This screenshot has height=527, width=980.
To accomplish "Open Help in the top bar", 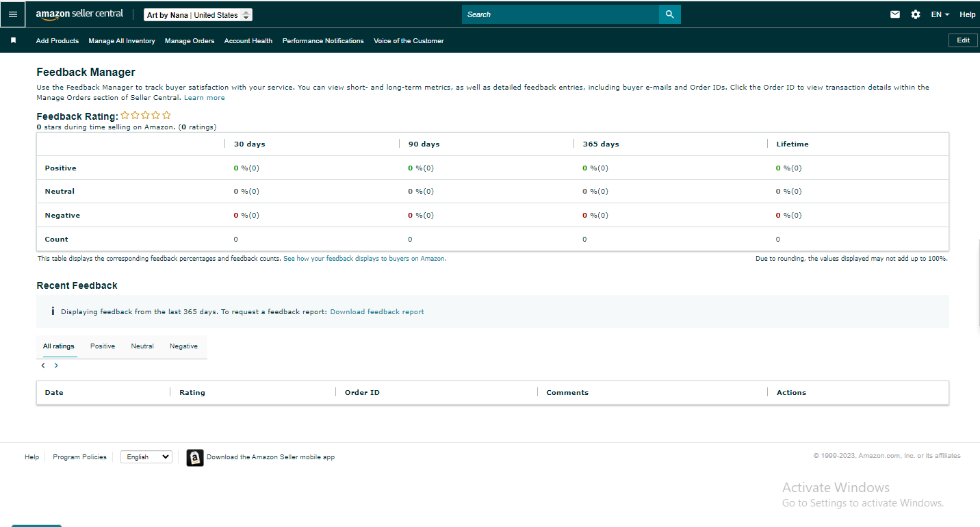I will [968, 14].
